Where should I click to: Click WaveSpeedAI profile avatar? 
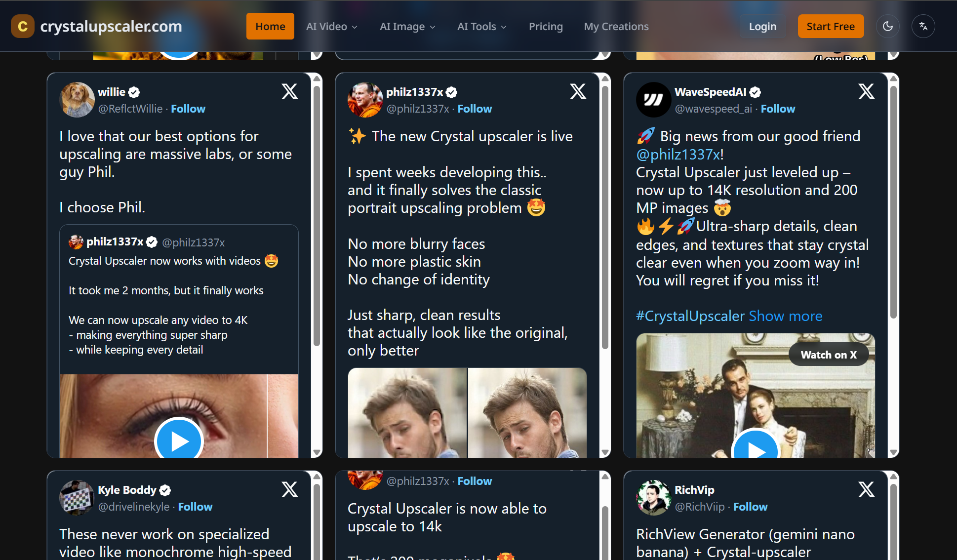(653, 100)
